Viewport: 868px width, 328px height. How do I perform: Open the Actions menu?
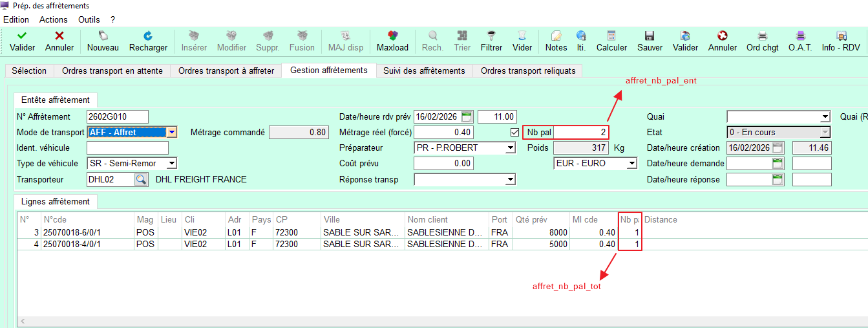54,19
